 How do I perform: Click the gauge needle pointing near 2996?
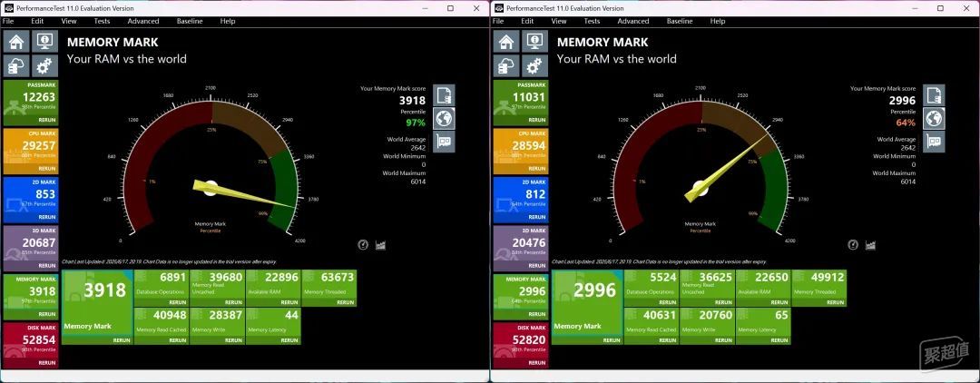coord(726,167)
